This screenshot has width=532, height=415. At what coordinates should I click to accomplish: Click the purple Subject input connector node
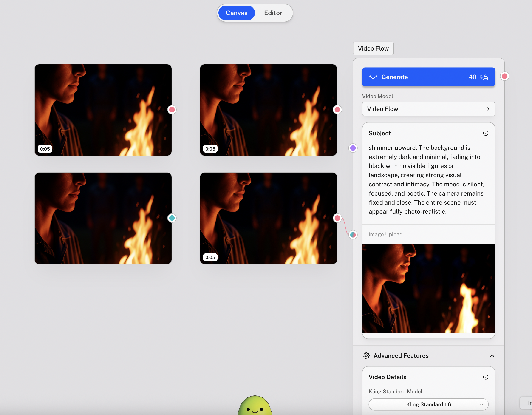point(353,148)
